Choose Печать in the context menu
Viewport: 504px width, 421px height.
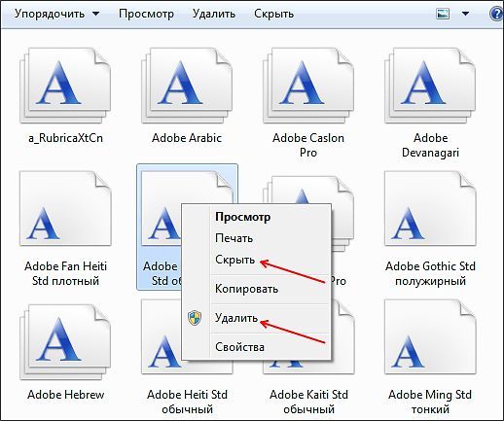point(234,238)
